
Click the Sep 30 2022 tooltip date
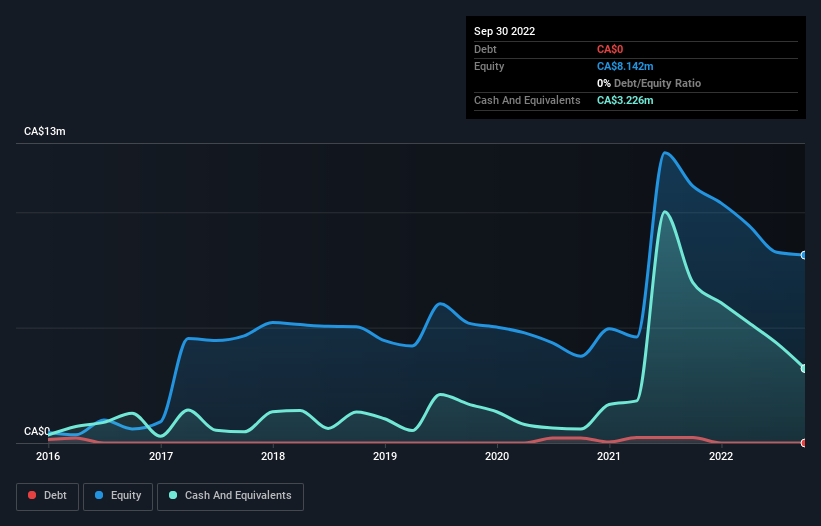pos(504,31)
